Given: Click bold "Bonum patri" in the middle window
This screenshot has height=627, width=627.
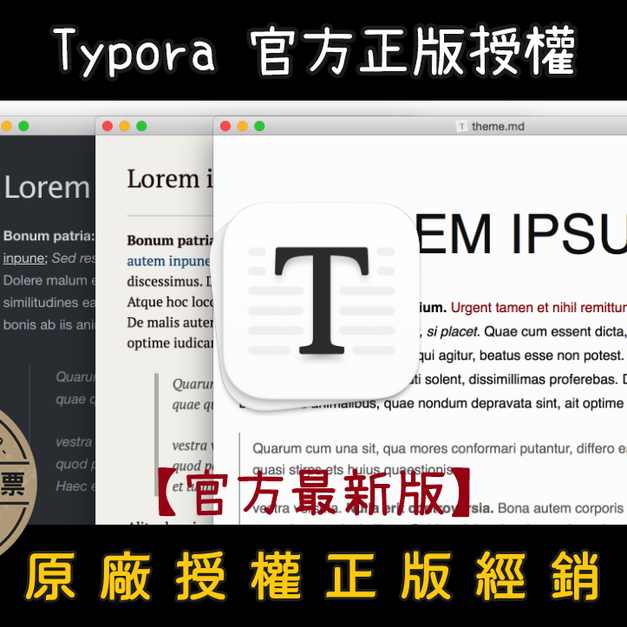Looking at the screenshot, I should [170, 240].
